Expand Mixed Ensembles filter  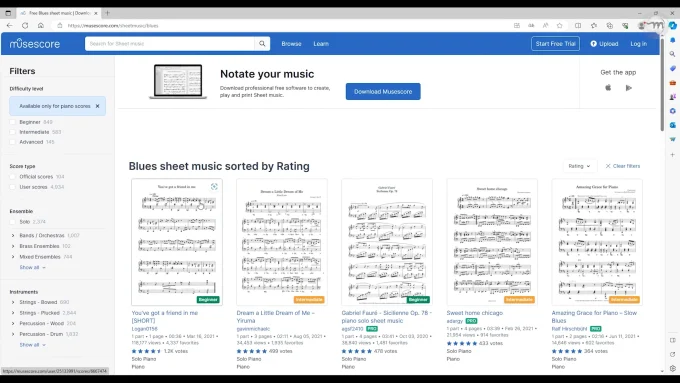click(13, 257)
